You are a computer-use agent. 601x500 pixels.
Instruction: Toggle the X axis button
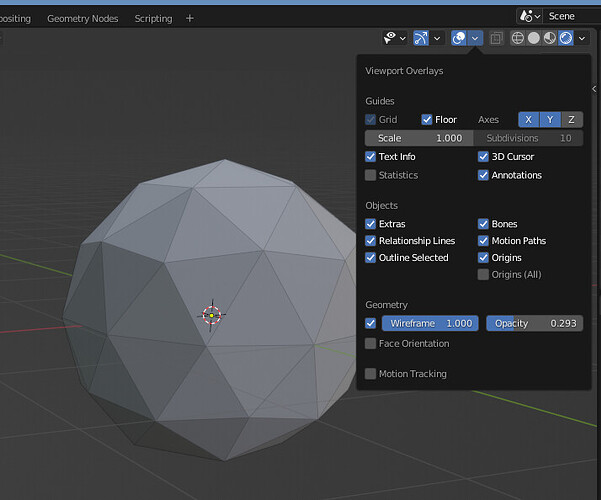point(528,120)
